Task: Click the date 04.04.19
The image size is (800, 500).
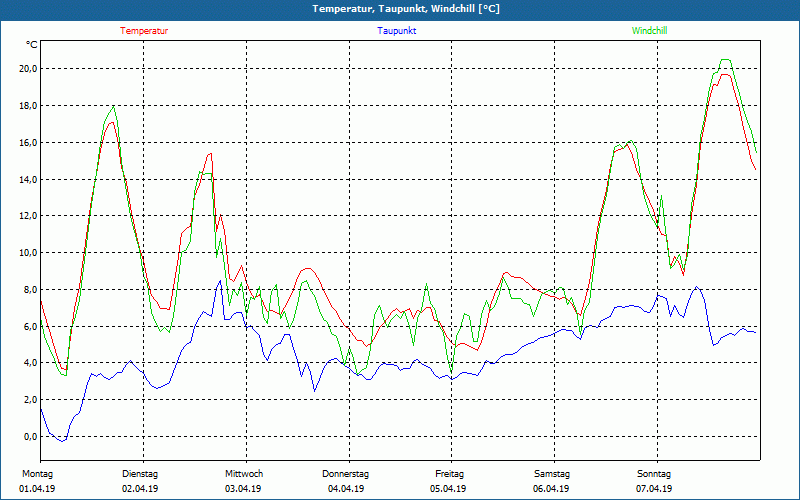Action: pos(346,489)
